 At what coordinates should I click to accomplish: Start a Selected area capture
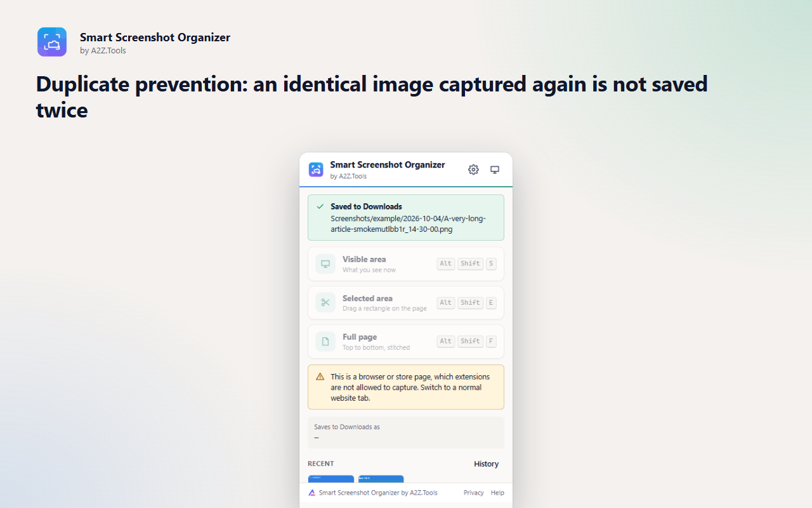pos(406,302)
